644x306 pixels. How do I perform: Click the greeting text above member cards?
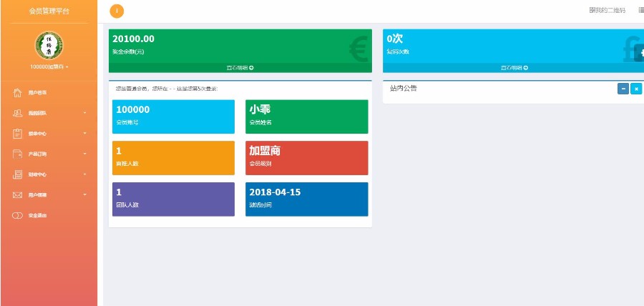(x=167, y=89)
